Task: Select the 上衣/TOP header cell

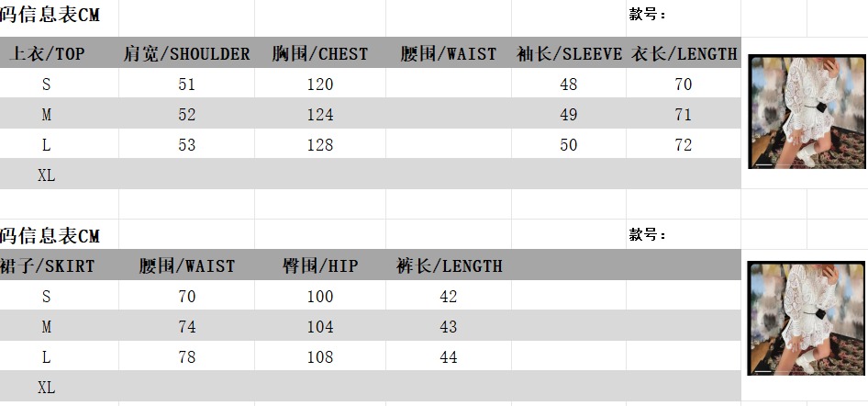Action: [47, 54]
